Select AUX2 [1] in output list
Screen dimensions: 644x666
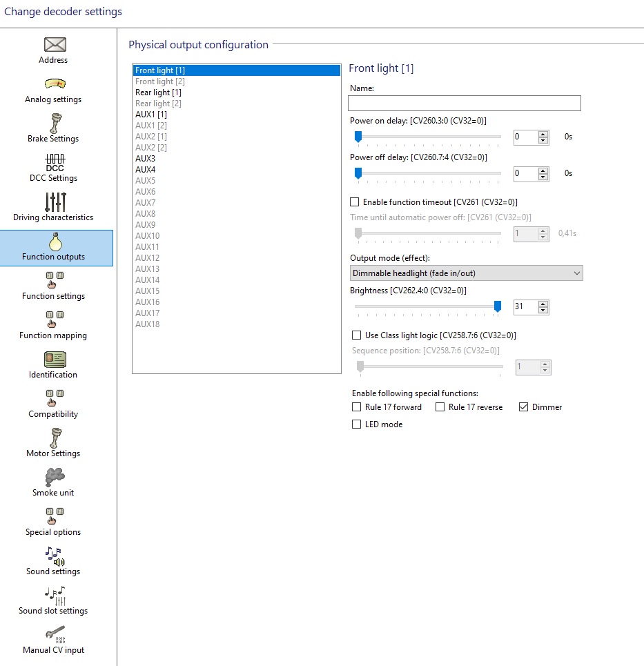[237, 137]
